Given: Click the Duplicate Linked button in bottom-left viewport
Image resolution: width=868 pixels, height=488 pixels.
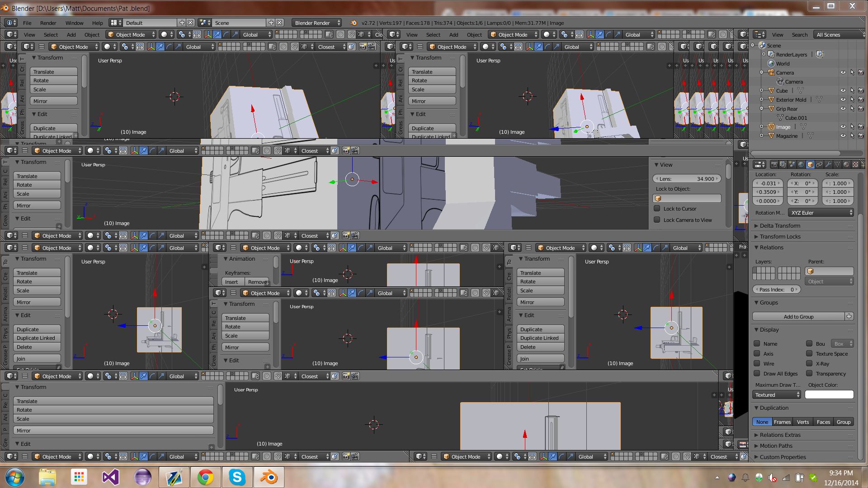Looking at the screenshot, I should [36, 338].
